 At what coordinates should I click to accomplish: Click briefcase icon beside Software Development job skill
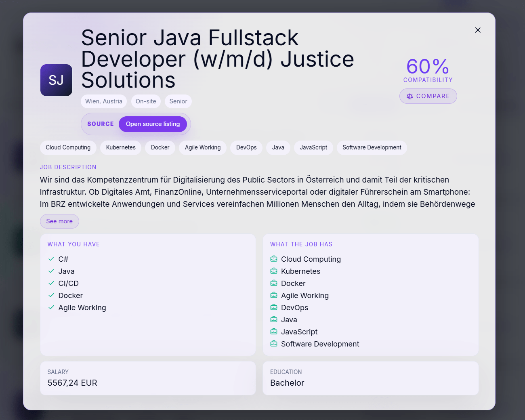click(x=274, y=344)
